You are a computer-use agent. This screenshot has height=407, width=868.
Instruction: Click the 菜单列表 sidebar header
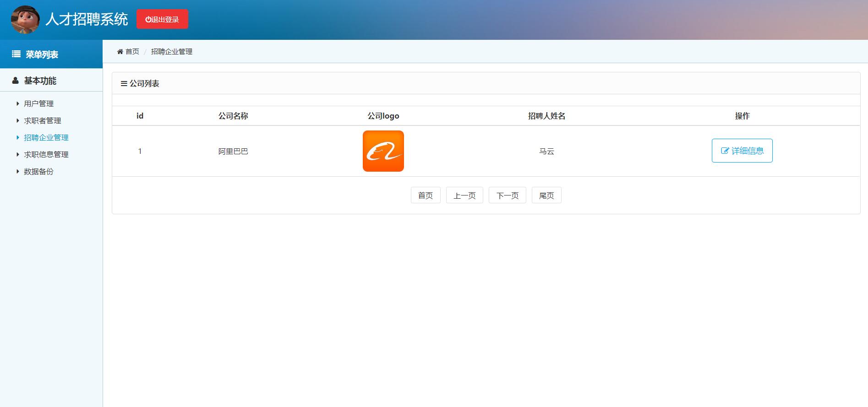(42, 54)
